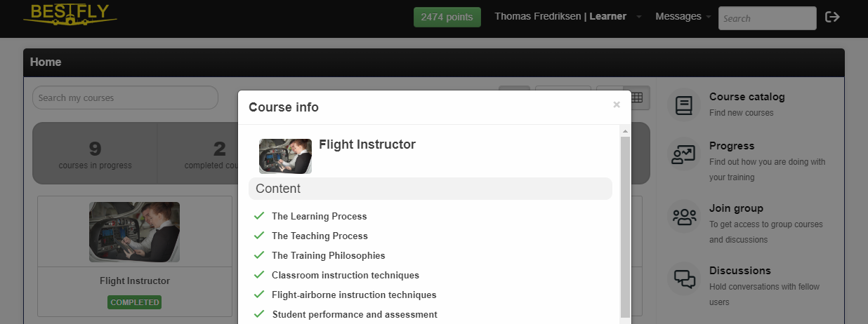Click checkmark beside Classroom instruction techniques
This screenshot has height=324, width=868.
[259, 275]
